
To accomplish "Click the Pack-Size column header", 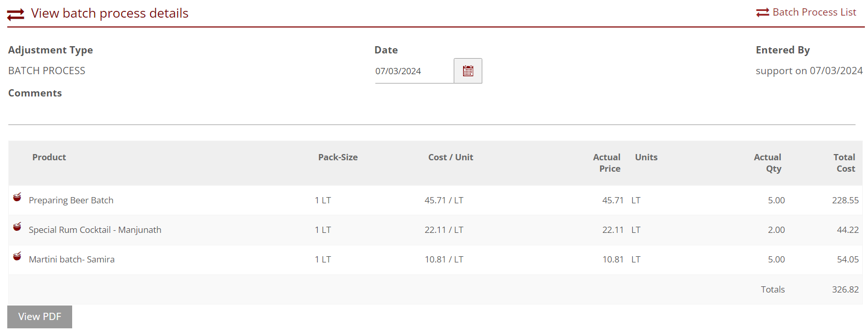I will (337, 157).
